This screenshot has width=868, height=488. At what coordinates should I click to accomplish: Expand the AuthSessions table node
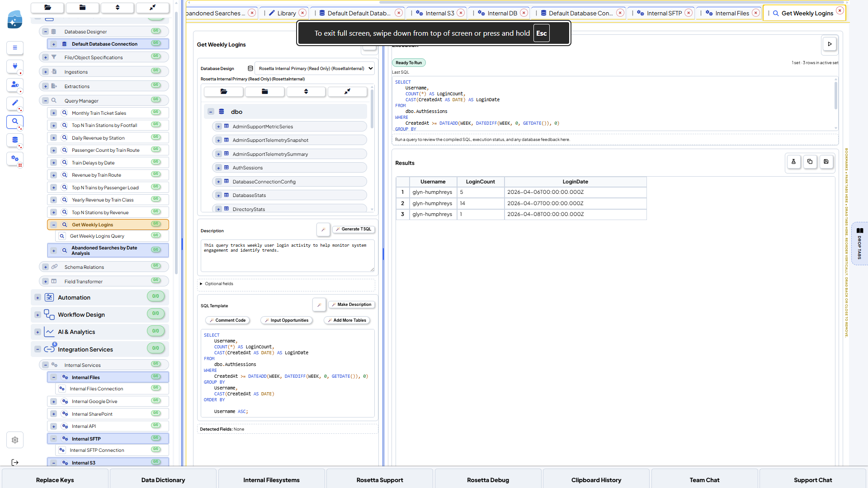219,168
